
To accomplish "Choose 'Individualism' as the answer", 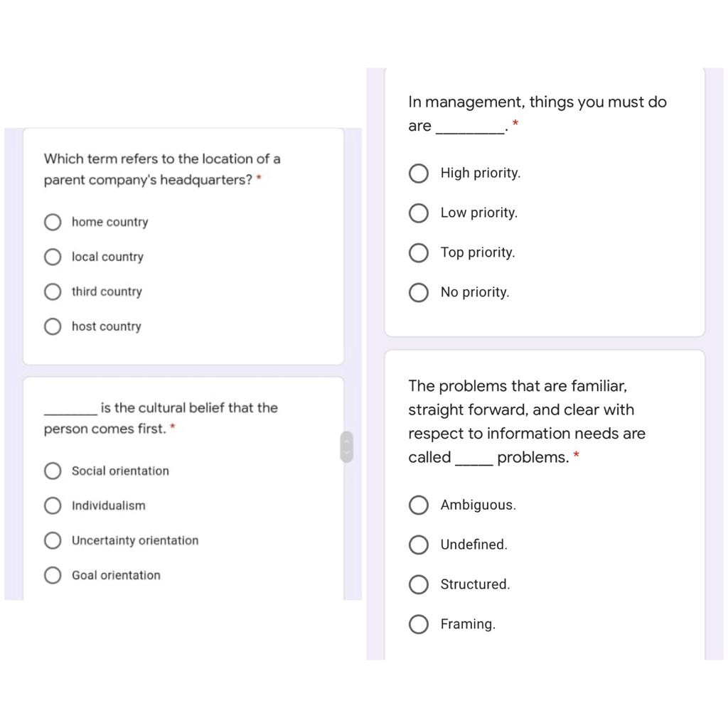I will coord(53,505).
